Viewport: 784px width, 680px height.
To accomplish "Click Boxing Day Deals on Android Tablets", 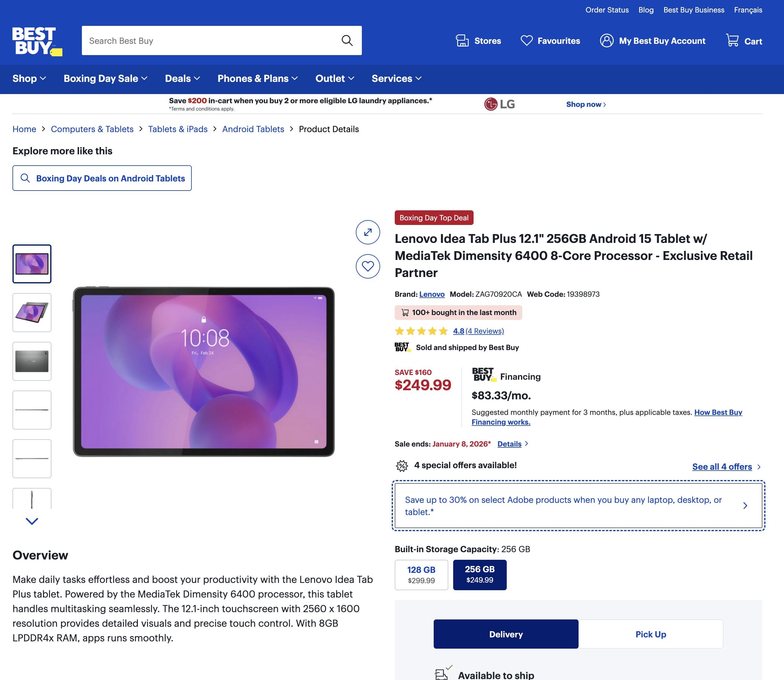I will point(102,178).
